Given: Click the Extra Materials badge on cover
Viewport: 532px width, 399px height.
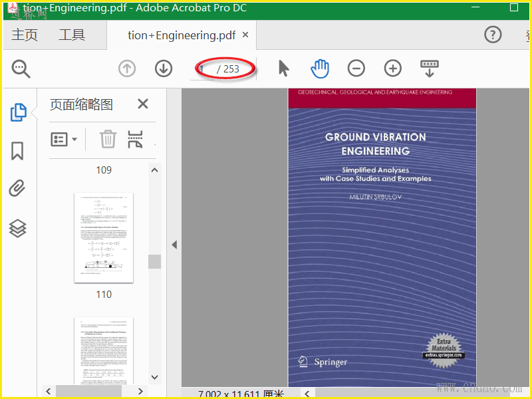Looking at the screenshot, I should 444,351.
